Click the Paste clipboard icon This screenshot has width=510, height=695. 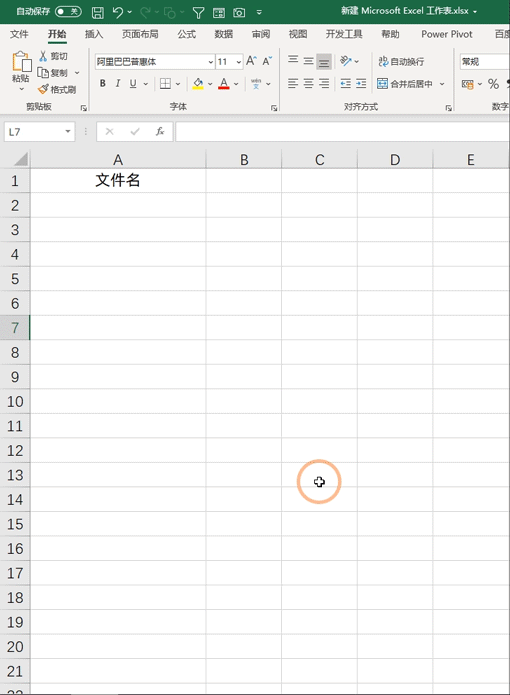pyautogui.click(x=21, y=62)
